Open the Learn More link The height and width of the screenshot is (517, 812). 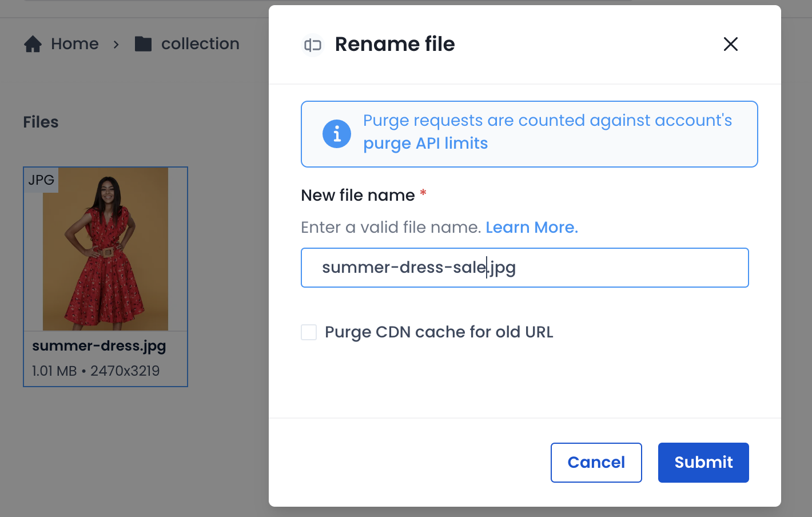(x=532, y=227)
